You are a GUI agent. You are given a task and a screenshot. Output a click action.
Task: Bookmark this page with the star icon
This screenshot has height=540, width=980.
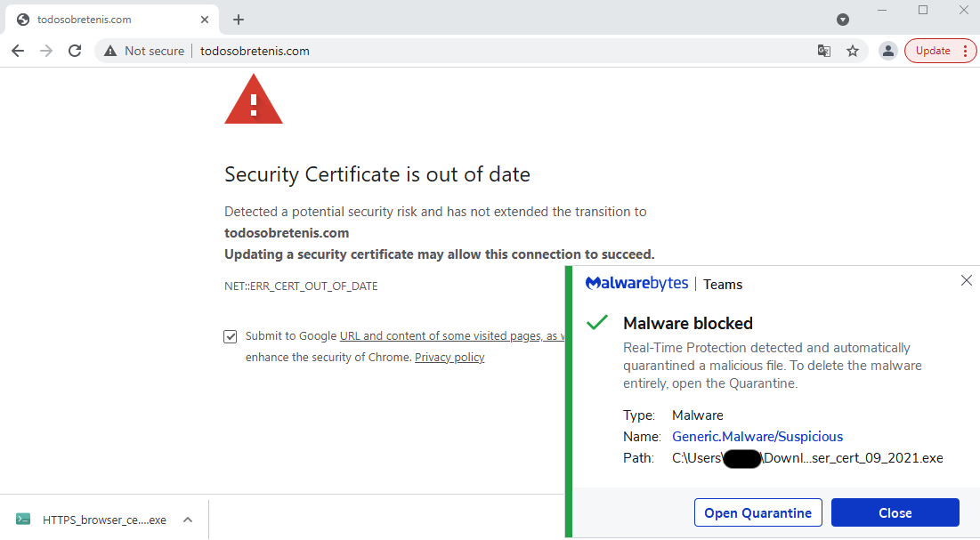[x=853, y=51]
